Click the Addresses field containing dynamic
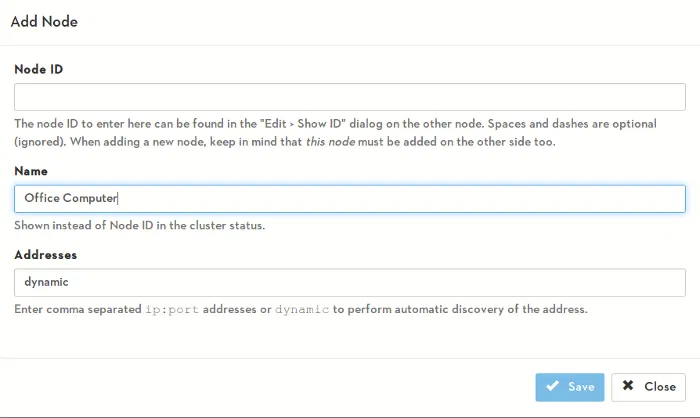700x418 pixels. pos(349,282)
